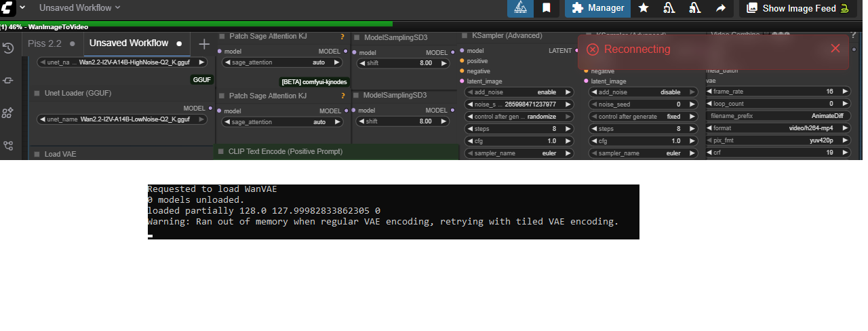Click the snake icon on Show Image Feed
This screenshot has width=868, height=331.
(x=844, y=8)
